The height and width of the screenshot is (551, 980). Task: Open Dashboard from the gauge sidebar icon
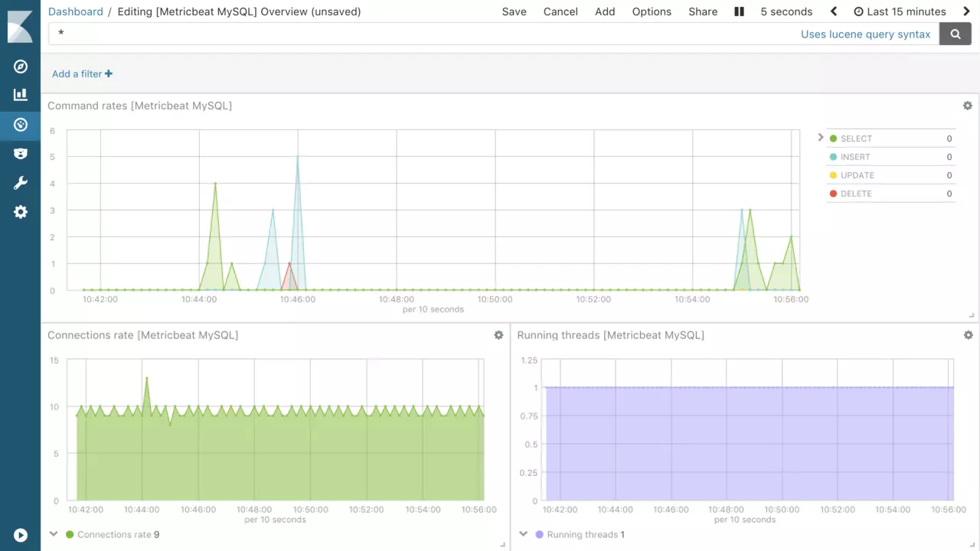[21, 125]
